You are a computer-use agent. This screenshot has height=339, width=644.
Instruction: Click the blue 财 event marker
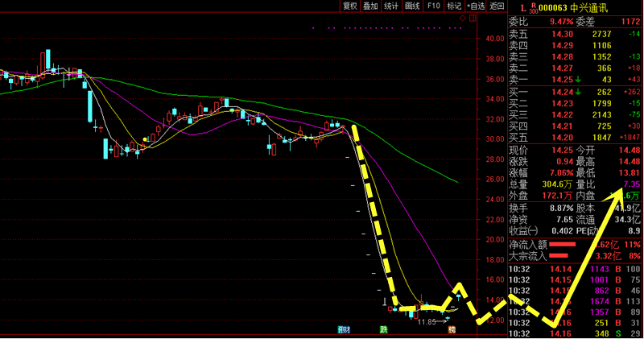click(344, 329)
